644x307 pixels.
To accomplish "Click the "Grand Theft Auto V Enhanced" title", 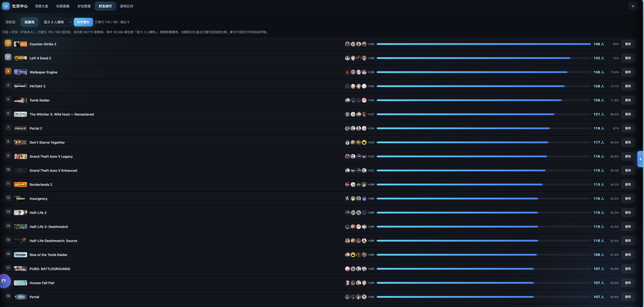I will (53, 171).
